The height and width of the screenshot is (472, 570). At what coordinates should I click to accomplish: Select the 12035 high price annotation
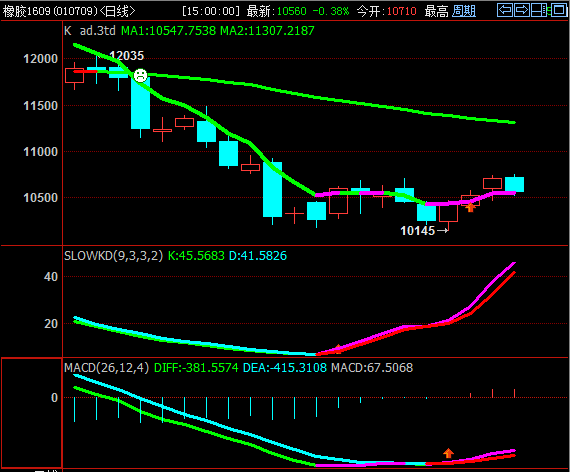point(127,56)
